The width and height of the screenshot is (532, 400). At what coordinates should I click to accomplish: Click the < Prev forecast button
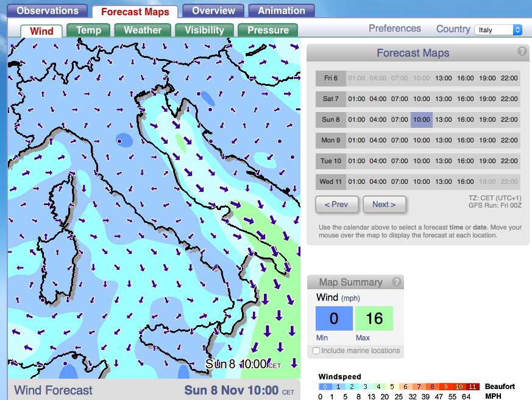click(x=337, y=205)
